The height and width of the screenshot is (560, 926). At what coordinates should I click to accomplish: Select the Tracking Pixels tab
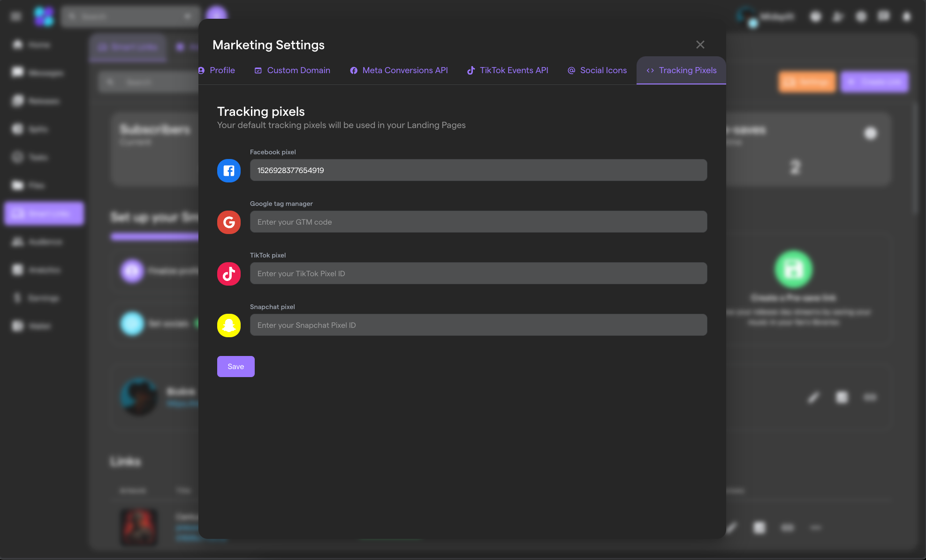(681, 70)
